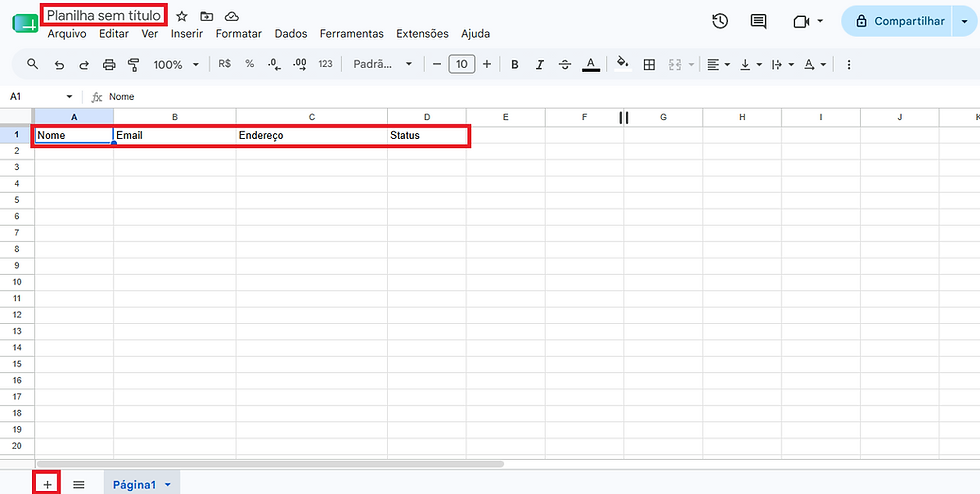Select the Endereço header cell

(x=312, y=135)
